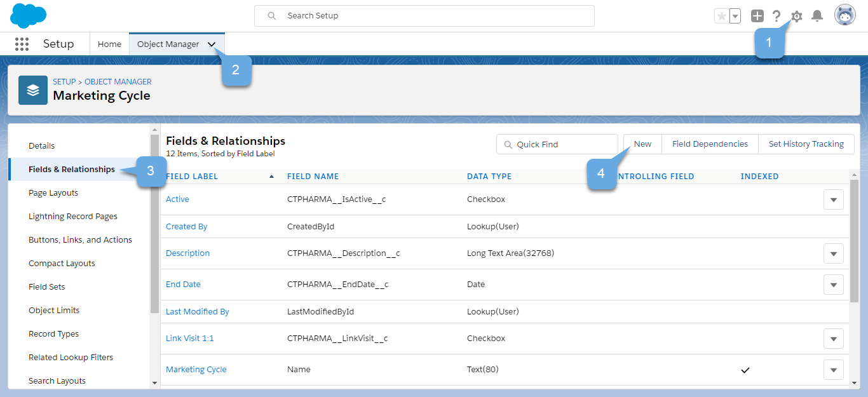Open the global actions plus icon
Screen dimensions: 868x397
coord(757,17)
